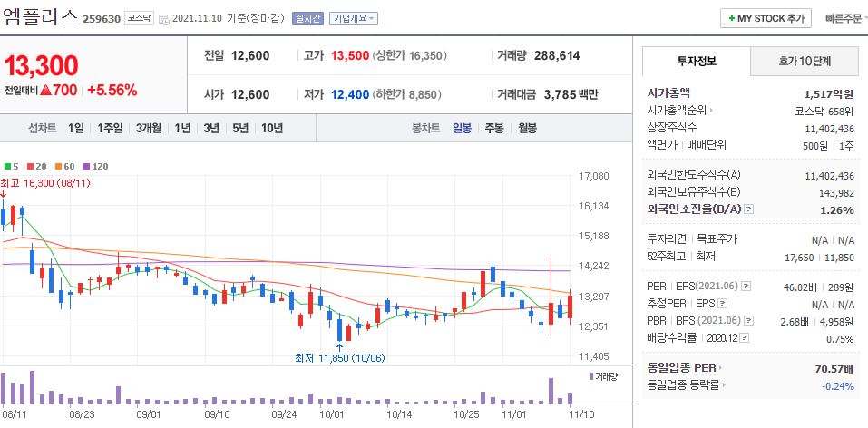Select the 1년 line chart
This screenshot has width=868, height=428.
(x=182, y=129)
